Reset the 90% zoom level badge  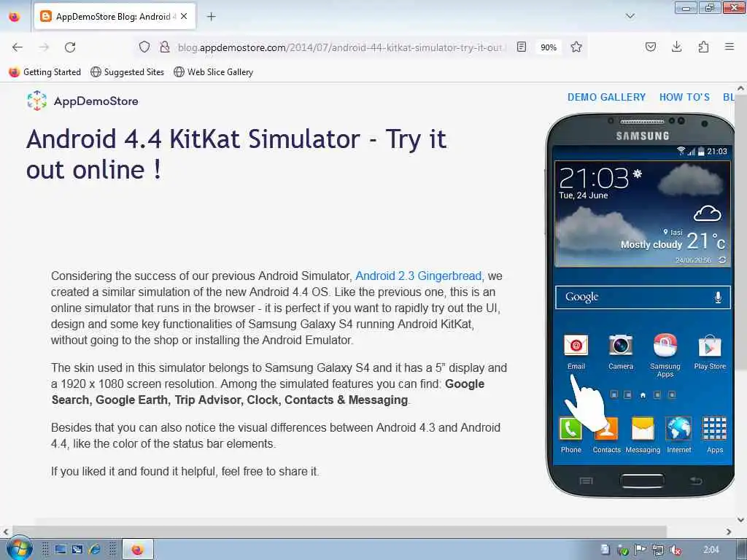pos(549,47)
